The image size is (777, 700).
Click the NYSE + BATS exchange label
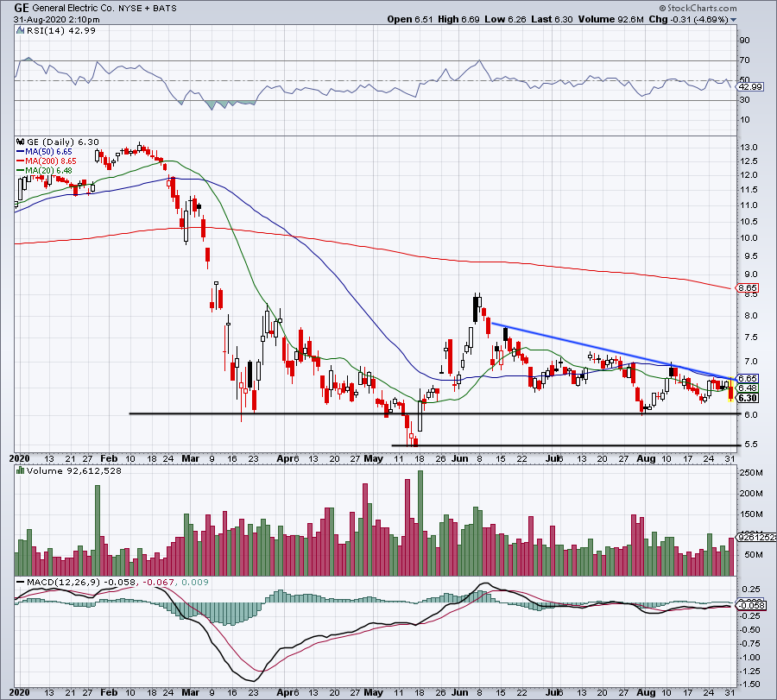click(147, 9)
